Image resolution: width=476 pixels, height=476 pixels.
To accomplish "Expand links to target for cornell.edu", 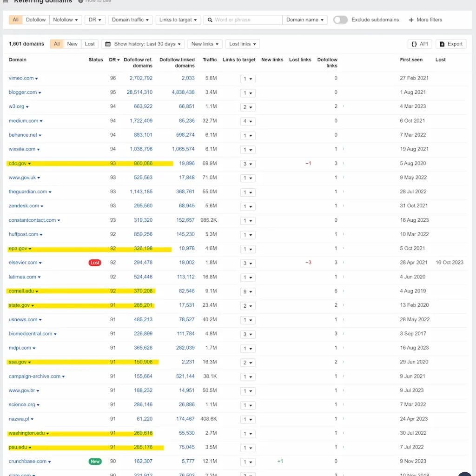I will (x=248, y=292).
